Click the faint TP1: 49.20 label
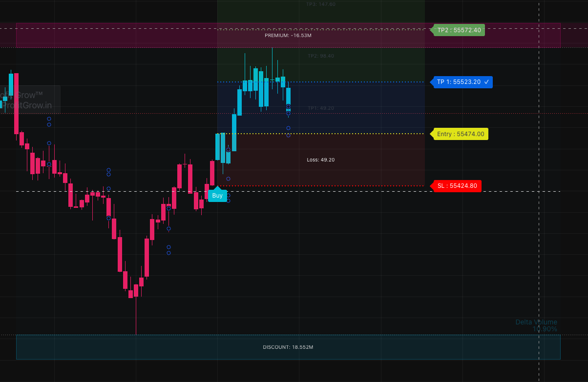The width and height of the screenshot is (588, 382). coord(321,108)
